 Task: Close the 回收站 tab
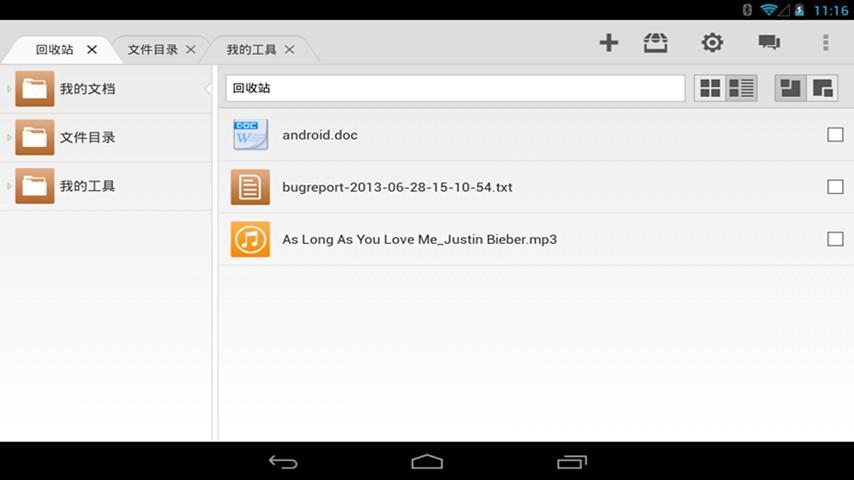click(x=92, y=49)
